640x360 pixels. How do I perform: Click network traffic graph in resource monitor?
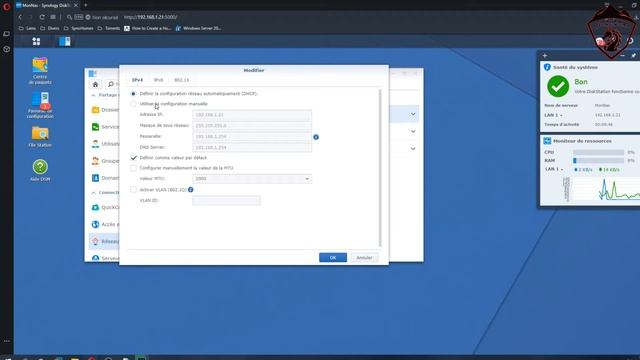606,189
